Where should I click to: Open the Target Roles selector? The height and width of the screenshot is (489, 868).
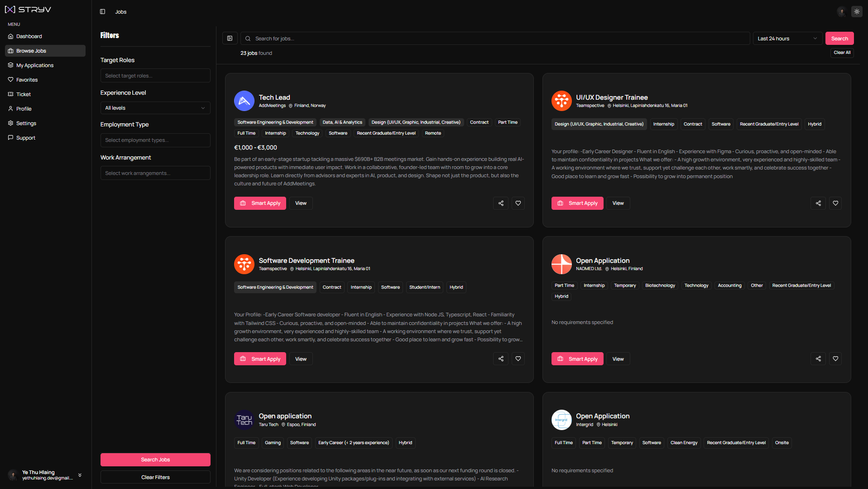coord(155,76)
